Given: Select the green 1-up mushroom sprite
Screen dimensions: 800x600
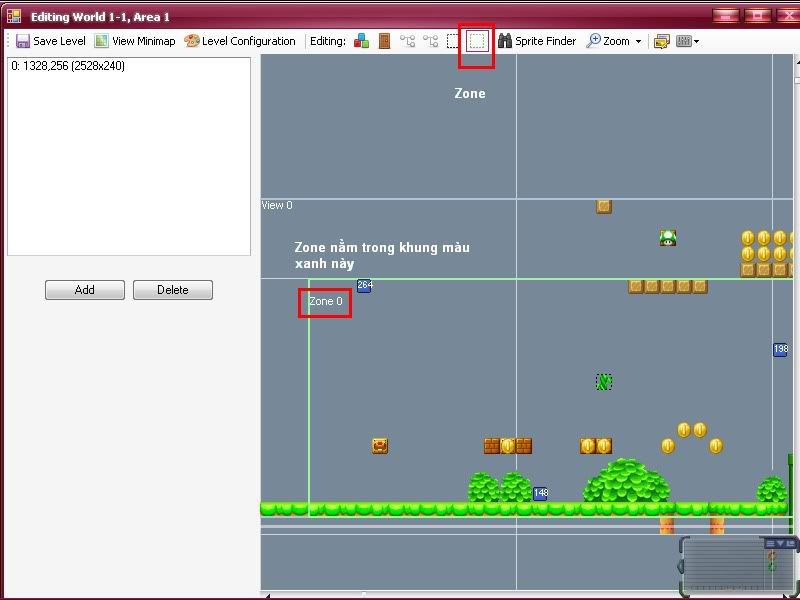Looking at the screenshot, I should click(x=668, y=238).
